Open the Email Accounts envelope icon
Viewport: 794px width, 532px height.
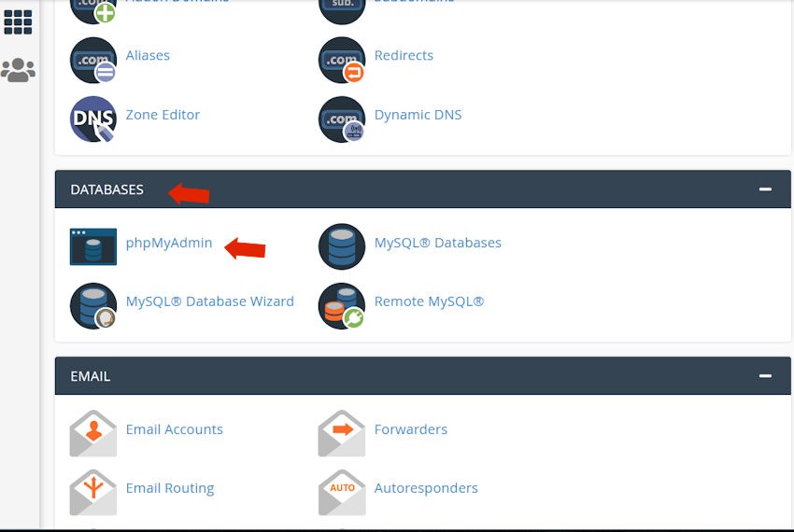(93, 434)
